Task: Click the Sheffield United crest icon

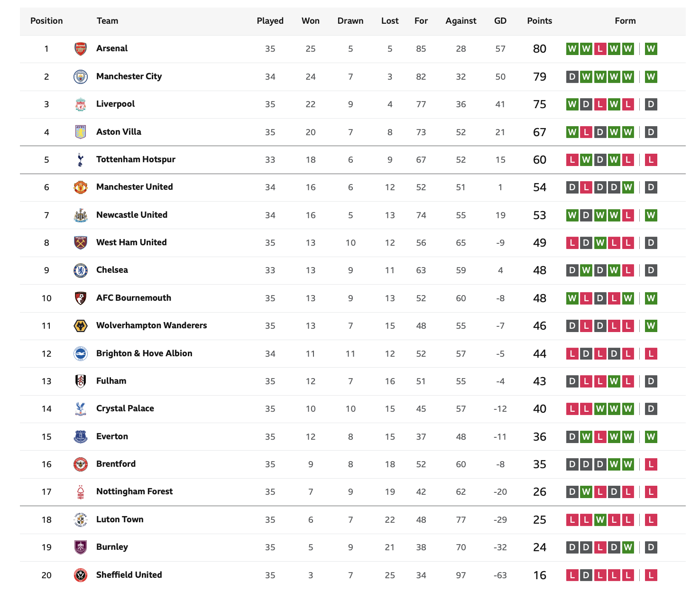Action: pos(81,575)
